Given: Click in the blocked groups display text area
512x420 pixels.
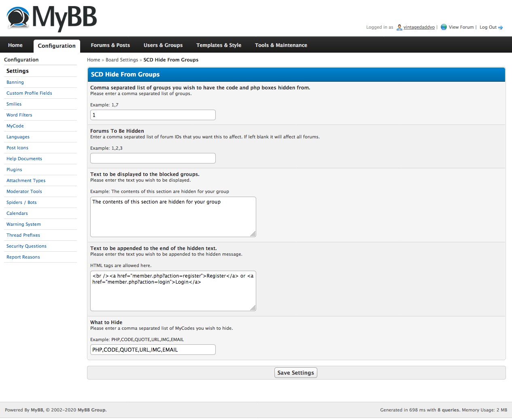Looking at the screenshot, I should pyautogui.click(x=173, y=217).
